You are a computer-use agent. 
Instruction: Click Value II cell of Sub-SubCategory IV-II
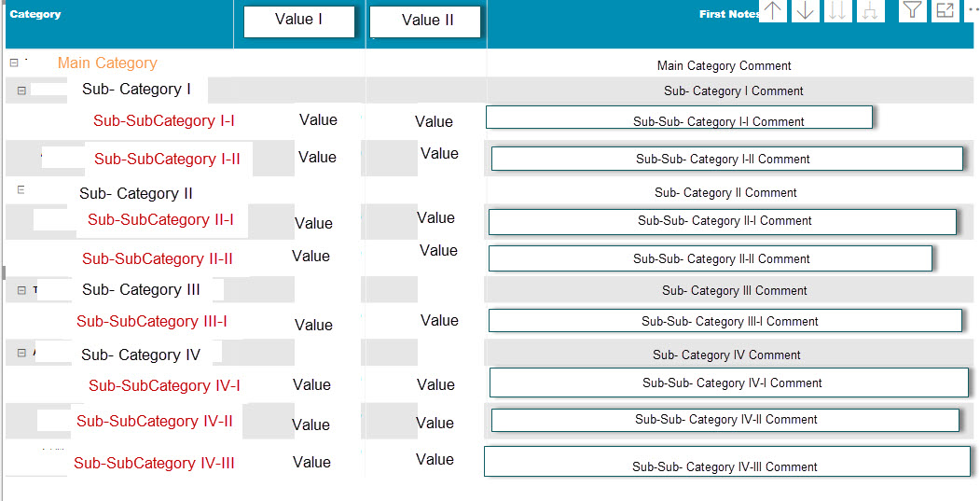[435, 424]
